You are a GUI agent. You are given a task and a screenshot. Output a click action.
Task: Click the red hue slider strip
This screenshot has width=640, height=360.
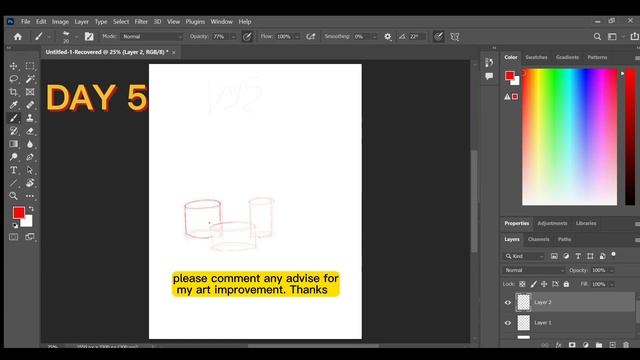[x=630, y=137]
